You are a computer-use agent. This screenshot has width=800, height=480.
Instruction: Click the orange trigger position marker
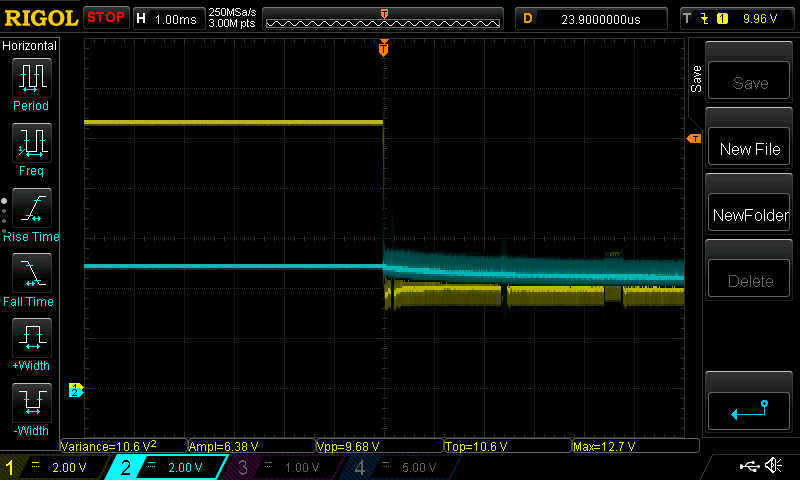pyautogui.click(x=384, y=48)
